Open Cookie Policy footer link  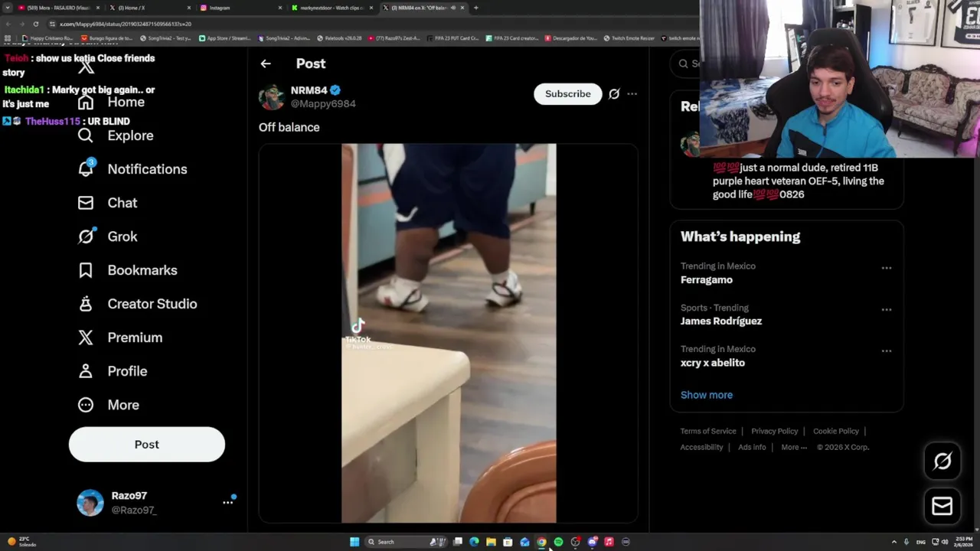tap(836, 431)
